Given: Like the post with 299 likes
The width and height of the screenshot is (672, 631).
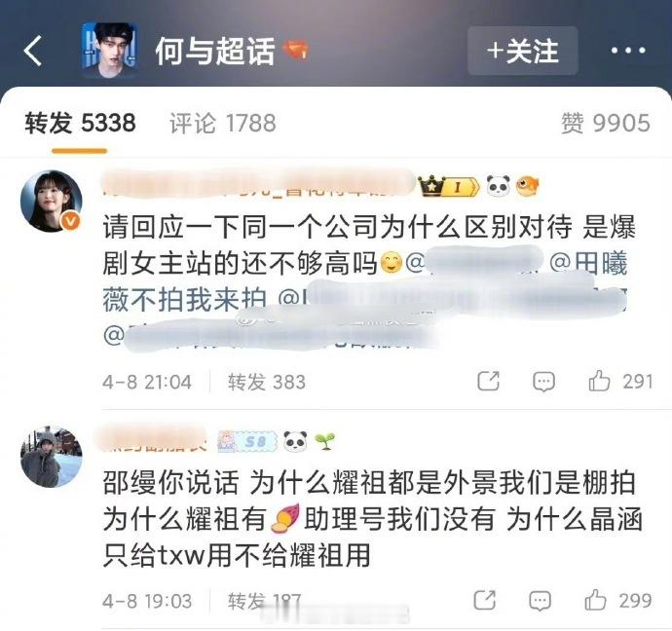Looking at the screenshot, I should [x=618, y=600].
